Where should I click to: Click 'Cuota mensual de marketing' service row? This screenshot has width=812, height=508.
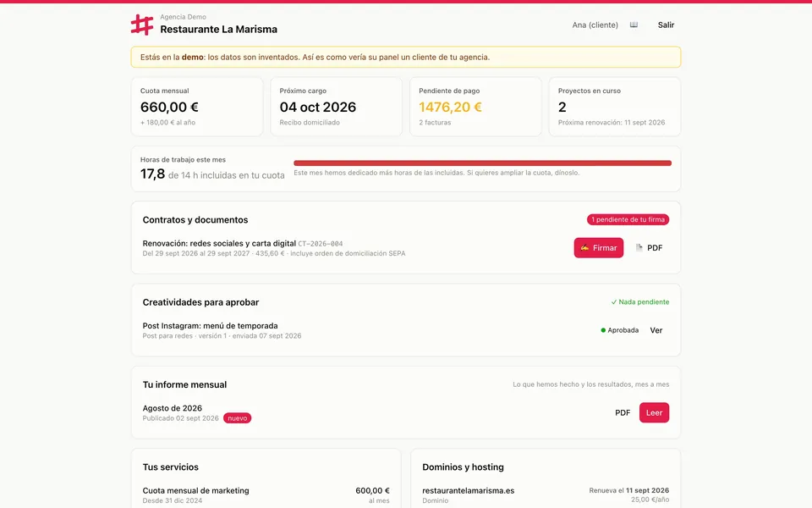pos(266,495)
